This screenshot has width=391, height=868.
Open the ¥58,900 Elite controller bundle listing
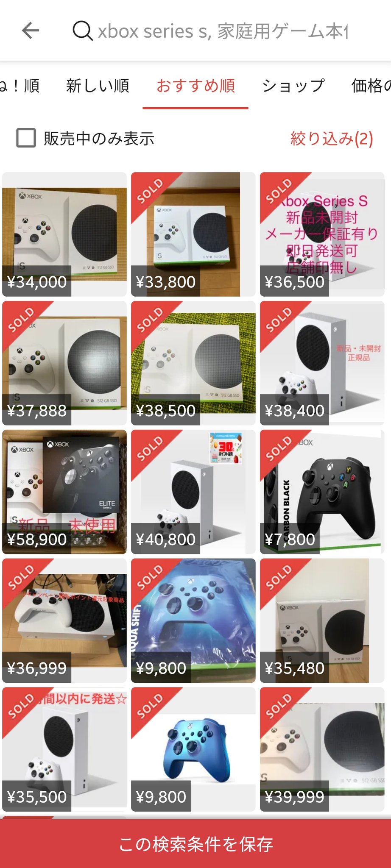click(64, 492)
